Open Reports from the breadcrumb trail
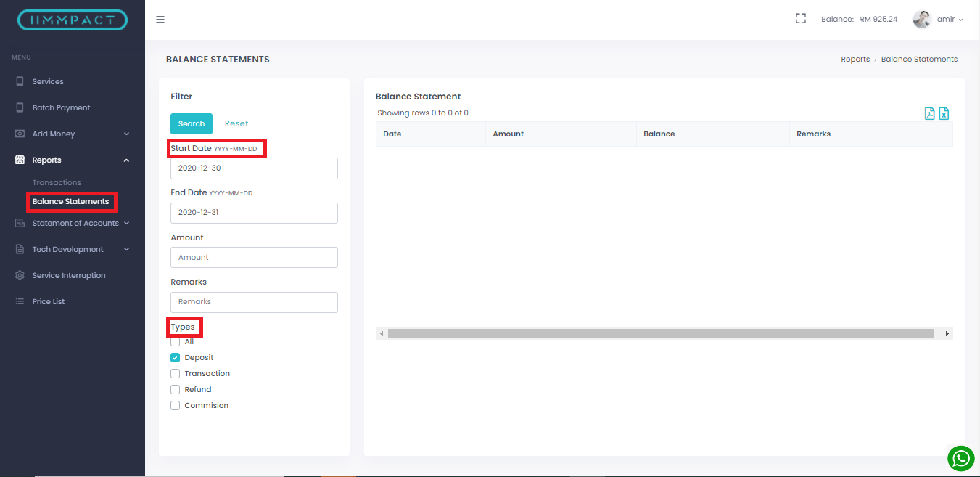Screen dimensions: 980x477 [855, 59]
